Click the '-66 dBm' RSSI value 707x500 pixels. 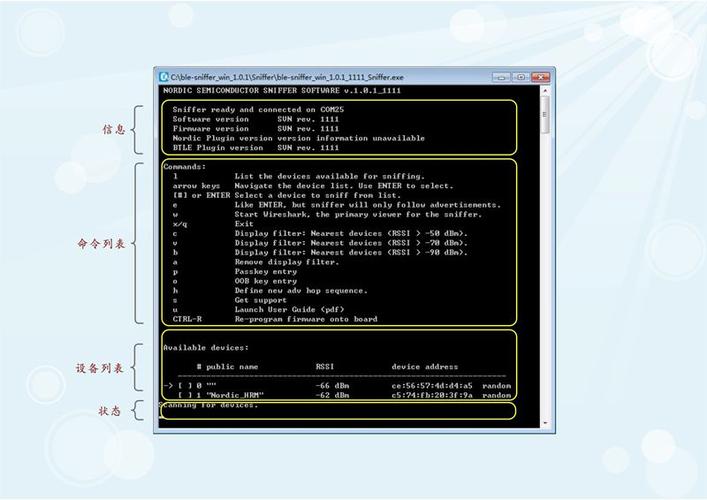point(332,386)
